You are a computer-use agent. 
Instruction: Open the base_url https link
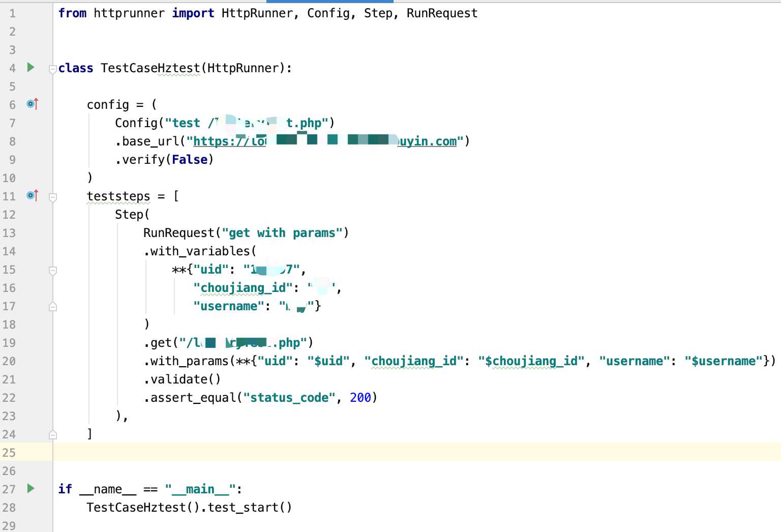[x=325, y=141]
